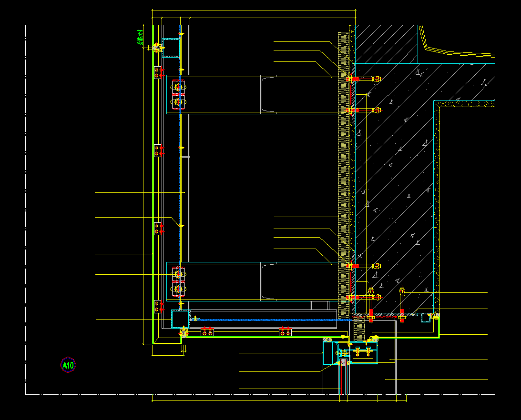Image resolution: width=521 pixels, height=420 pixels.
Task: Select the small cyan square tube at top-left
Action: tap(171, 48)
